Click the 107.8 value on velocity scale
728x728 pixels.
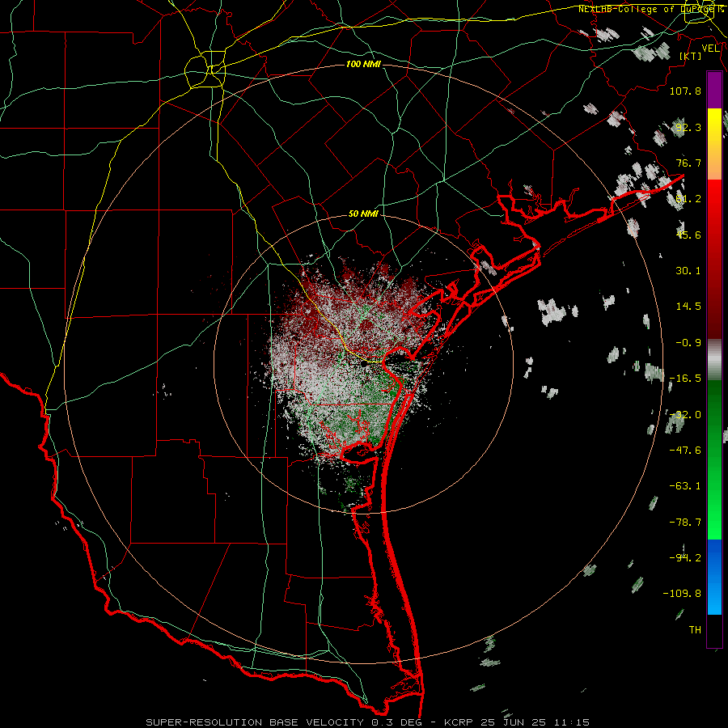[x=685, y=91]
